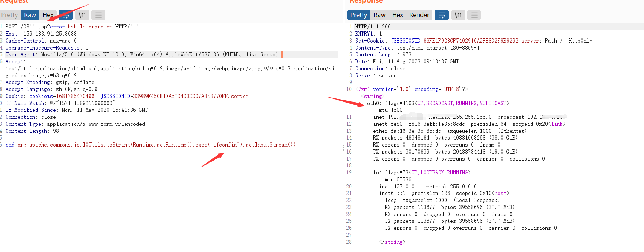Click the If-Modified-Since header line
Image resolution: width=644 pixels, height=252 pixels.
click(77, 110)
